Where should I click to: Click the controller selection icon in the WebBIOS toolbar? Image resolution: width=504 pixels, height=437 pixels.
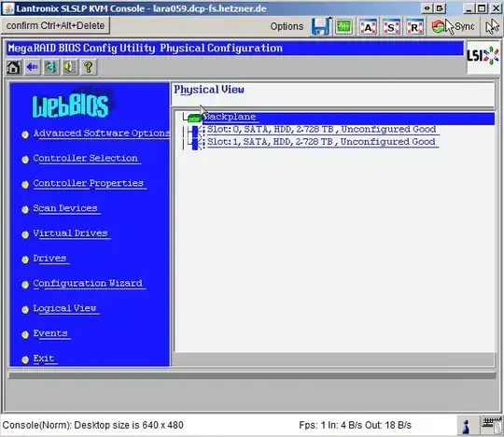pyautogui.click(x=51, y=67)
